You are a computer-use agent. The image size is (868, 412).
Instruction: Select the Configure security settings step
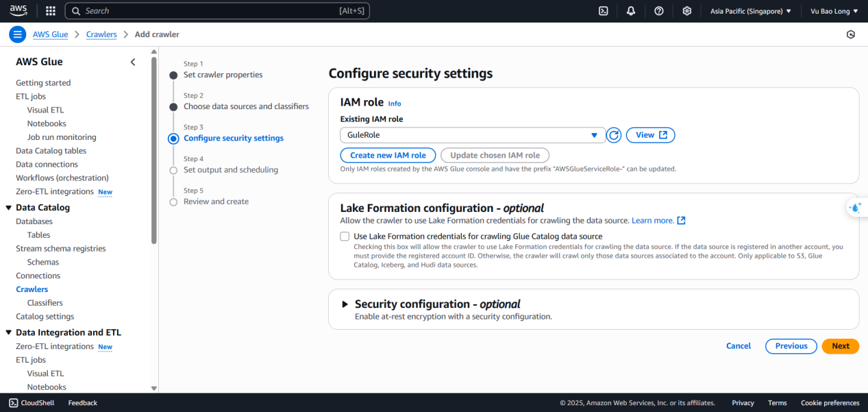[234, 138]
